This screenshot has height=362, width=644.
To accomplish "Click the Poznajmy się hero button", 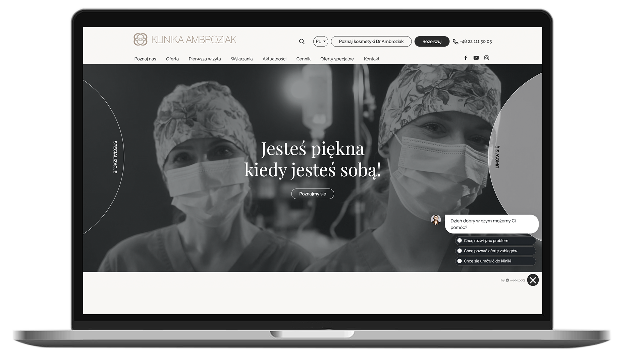I will pyautogui.click(x=313, y=194).
